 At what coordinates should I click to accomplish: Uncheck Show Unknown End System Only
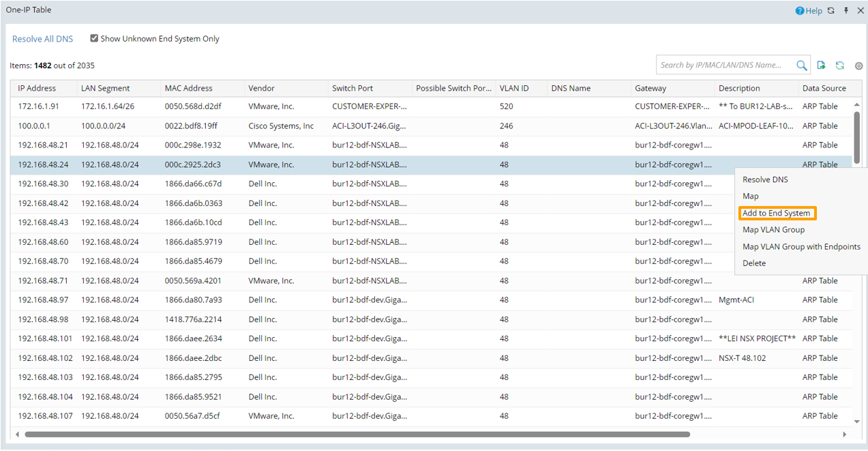(94, 39)
